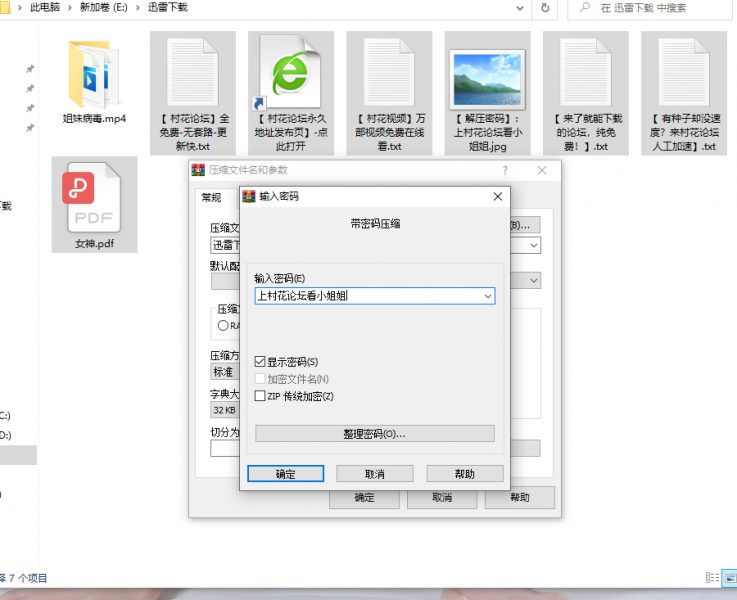The image size is (737, 600).
Task: Click inside the 输入密码 text field
Action: 366,296
